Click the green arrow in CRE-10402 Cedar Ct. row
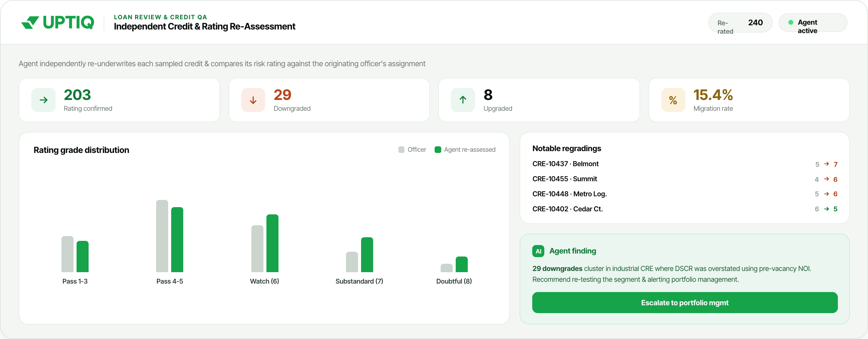868x339 pixels. point(826,209)
